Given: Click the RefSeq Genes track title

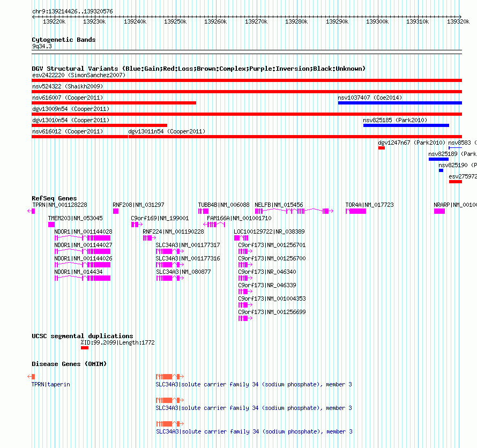Looking at the screenshot, I should click(54, 198).
